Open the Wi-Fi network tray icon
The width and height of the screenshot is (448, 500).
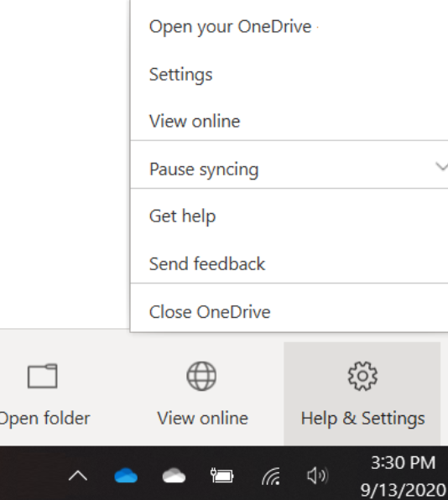click(x=271, y=476)
